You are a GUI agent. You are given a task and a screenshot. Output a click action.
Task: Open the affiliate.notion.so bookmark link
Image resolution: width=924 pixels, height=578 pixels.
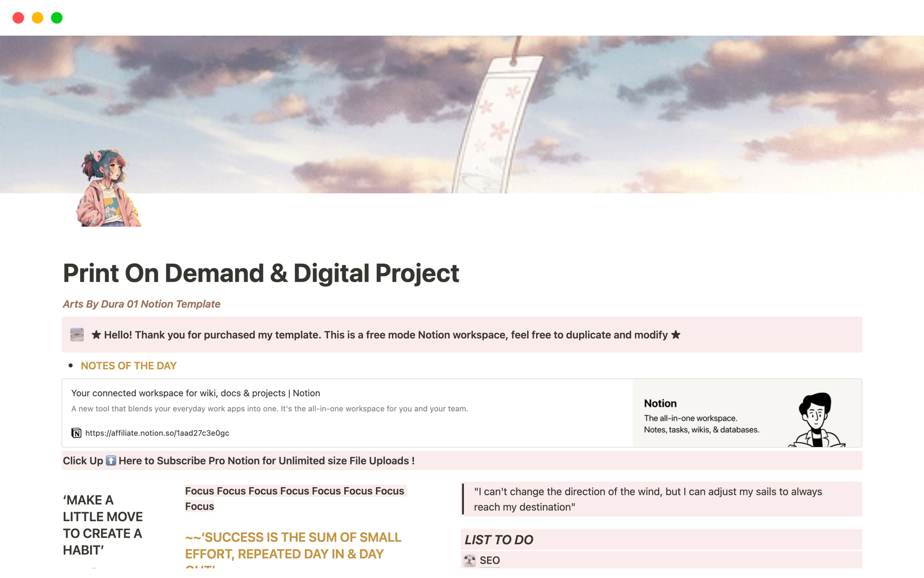[x=157, y=433]
